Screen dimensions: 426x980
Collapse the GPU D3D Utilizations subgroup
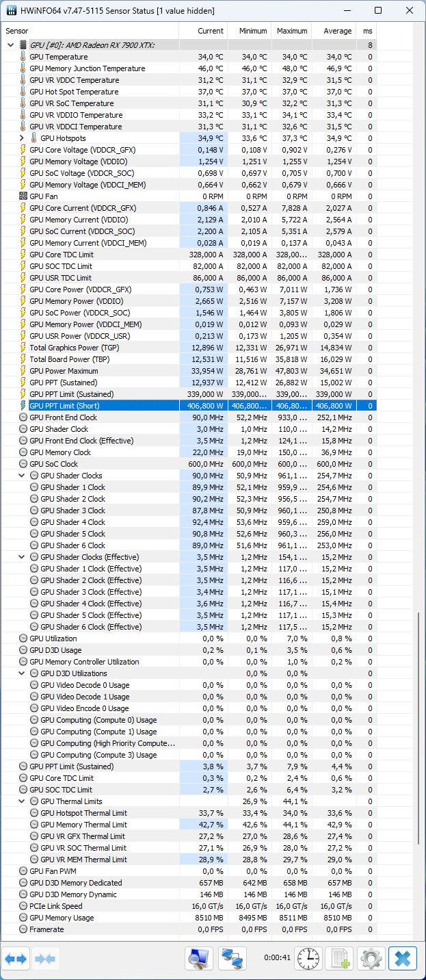click(x=21, y=673)
